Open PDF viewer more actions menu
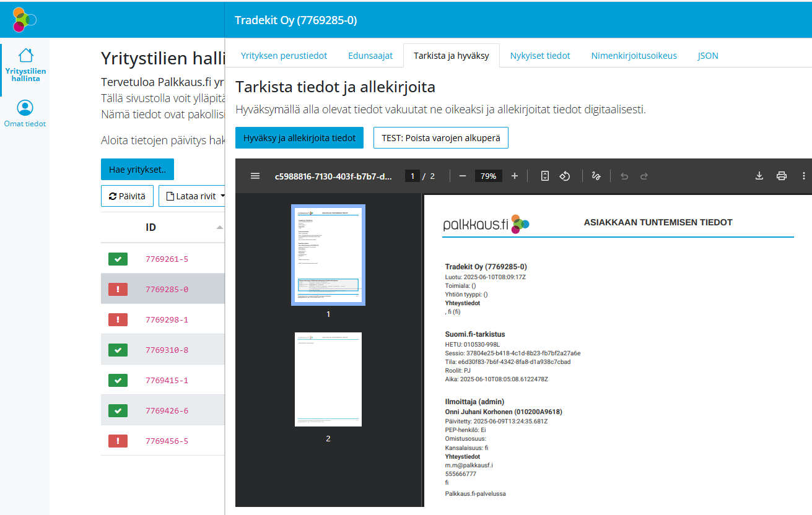 point(804,176)
